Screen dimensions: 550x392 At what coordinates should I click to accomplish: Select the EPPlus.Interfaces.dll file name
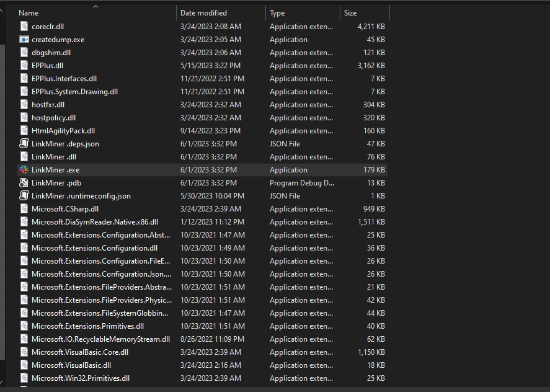point(64,78)
